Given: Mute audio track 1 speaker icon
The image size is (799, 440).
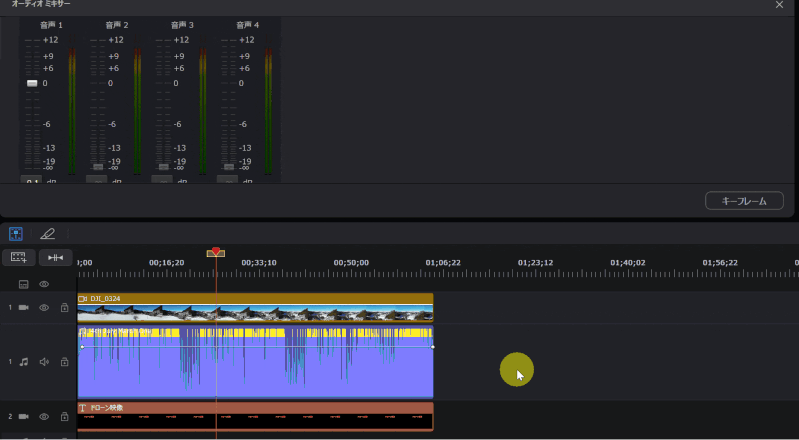Looking at the screenshot, I should [44, 362].
